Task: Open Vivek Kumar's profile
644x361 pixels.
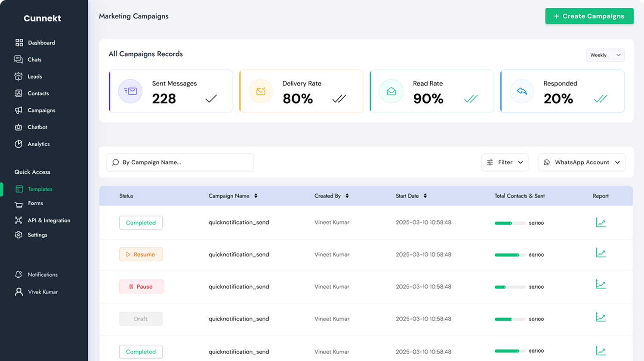Action: coord(43,291)
